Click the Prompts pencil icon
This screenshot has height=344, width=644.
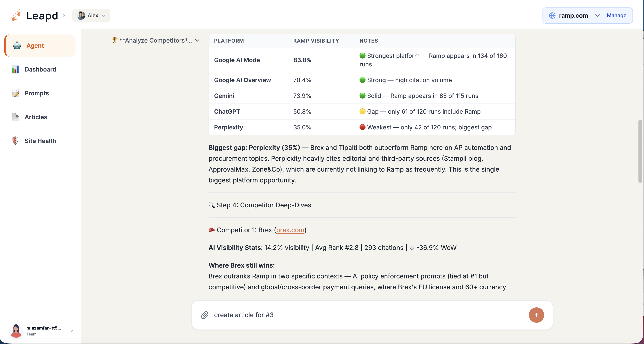tap(16, 93)
